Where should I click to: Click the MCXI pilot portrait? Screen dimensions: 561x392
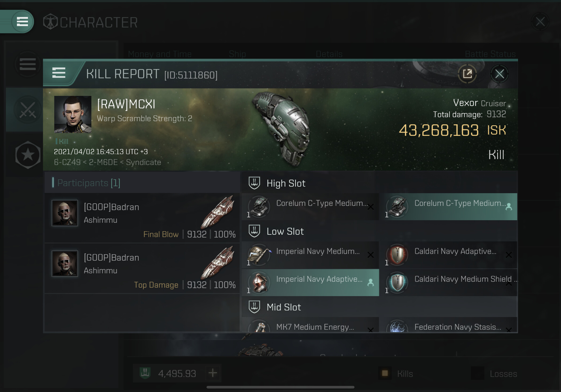(x=73, y=114)
